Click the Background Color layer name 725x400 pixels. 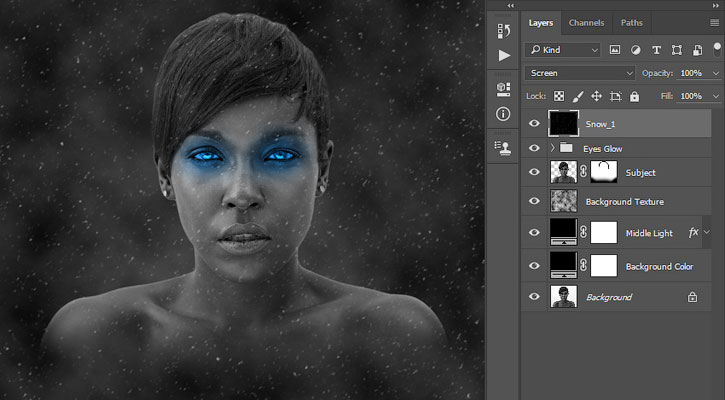click(659, 266)
